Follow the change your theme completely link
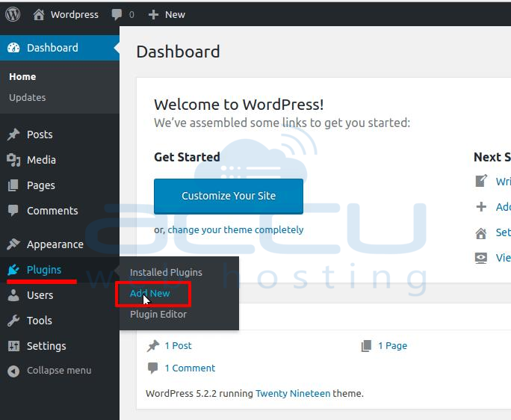This screenshot has width=511, height=420. coord(235,229)
